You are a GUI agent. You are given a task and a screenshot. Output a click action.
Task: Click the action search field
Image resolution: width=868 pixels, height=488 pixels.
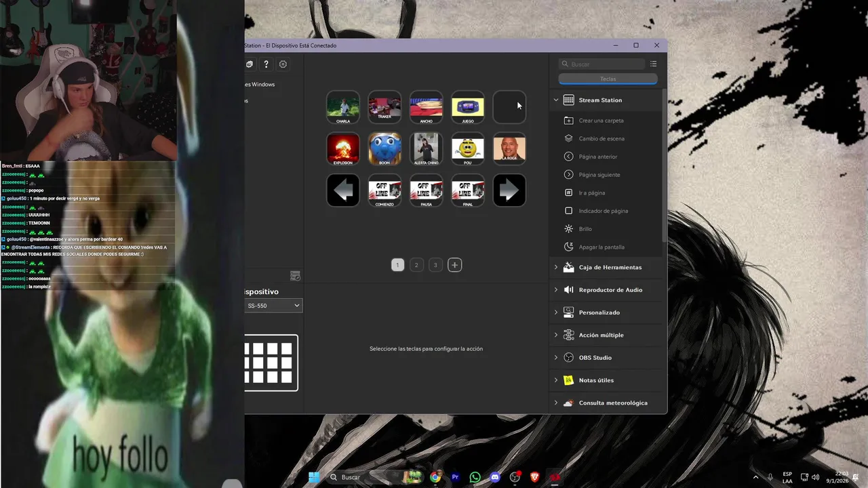click(601, 64)
